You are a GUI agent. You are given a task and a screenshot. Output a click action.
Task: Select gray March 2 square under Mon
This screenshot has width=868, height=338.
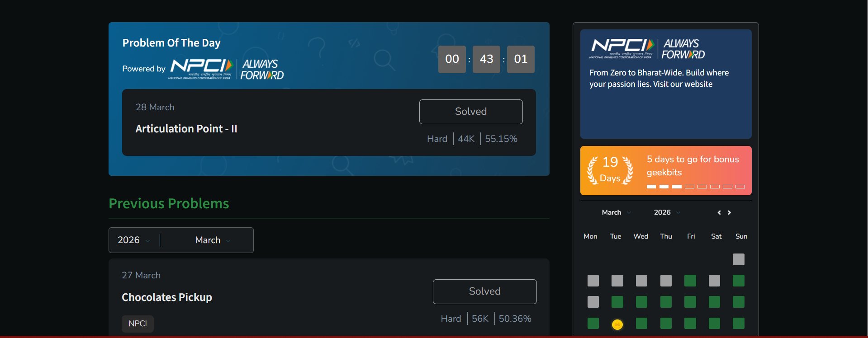593,281
